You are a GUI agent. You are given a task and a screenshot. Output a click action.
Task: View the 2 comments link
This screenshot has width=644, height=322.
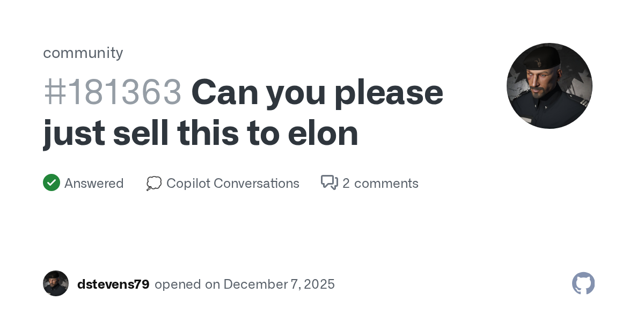click(380, 184)
